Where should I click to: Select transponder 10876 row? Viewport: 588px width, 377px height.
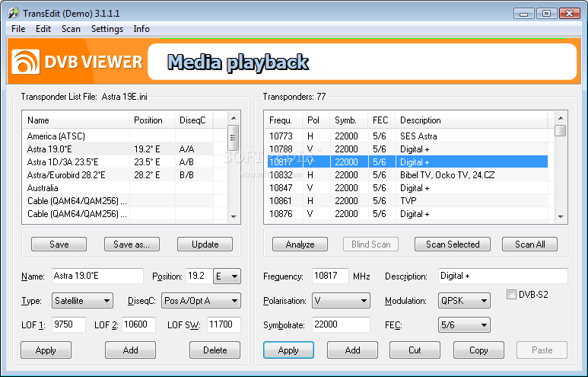[409, 214]
